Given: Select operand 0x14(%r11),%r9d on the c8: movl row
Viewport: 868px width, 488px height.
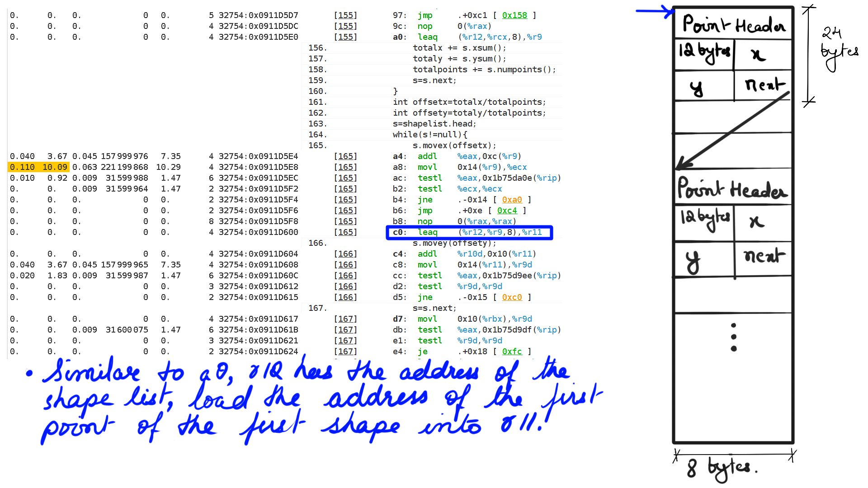Looking at the screenshot, I should click(x=495, y=265).
